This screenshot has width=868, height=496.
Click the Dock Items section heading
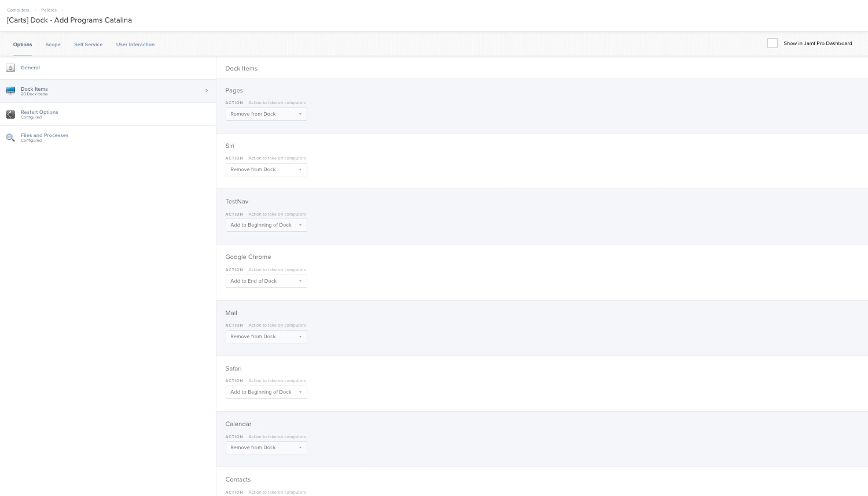(x=241, y=68)
